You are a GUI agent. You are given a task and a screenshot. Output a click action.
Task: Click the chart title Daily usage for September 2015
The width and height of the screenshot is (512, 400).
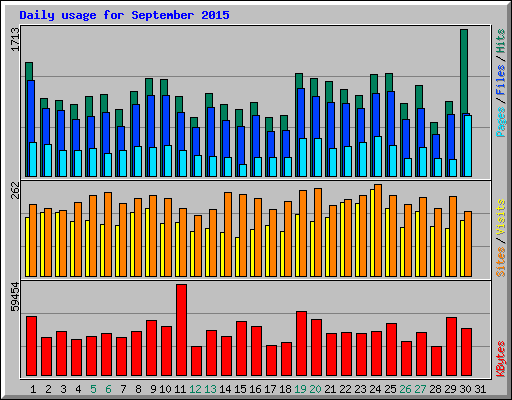tap(124, 15)
